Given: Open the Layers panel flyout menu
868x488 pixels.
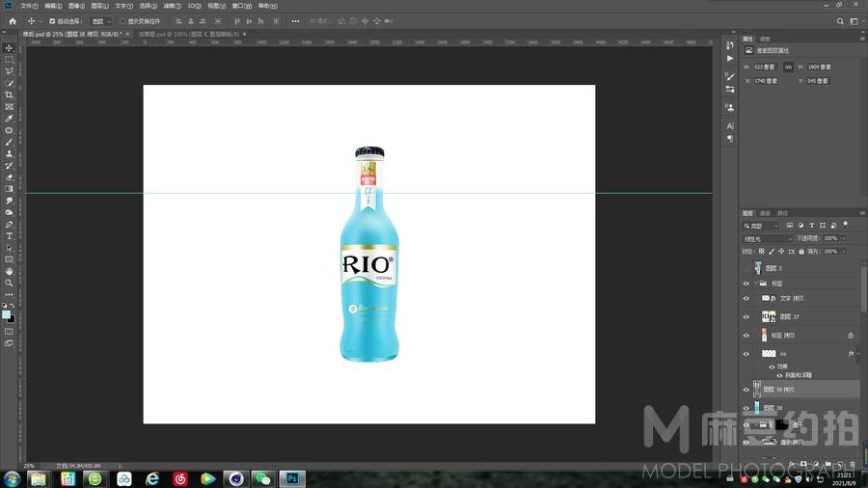Looking at the screenshot, I should (x=862, y=213).
